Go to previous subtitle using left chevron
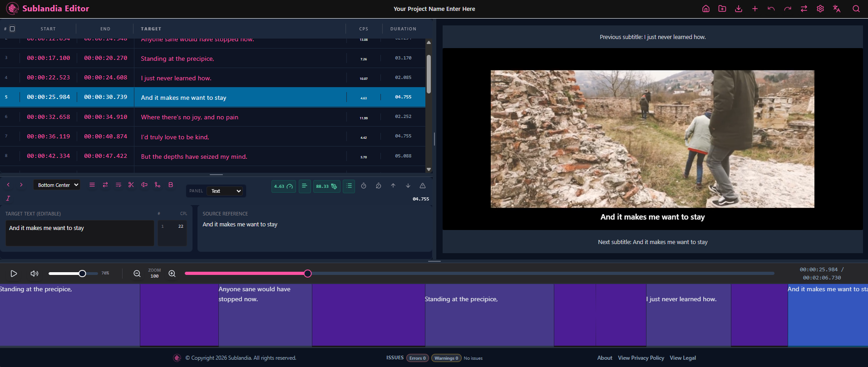Image resolution: width=868 pixels, height=367 pixels. click(8, 185)
